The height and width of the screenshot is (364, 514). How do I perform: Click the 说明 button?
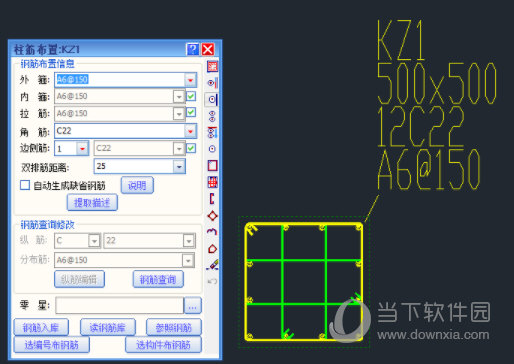[x=137, y=185]
